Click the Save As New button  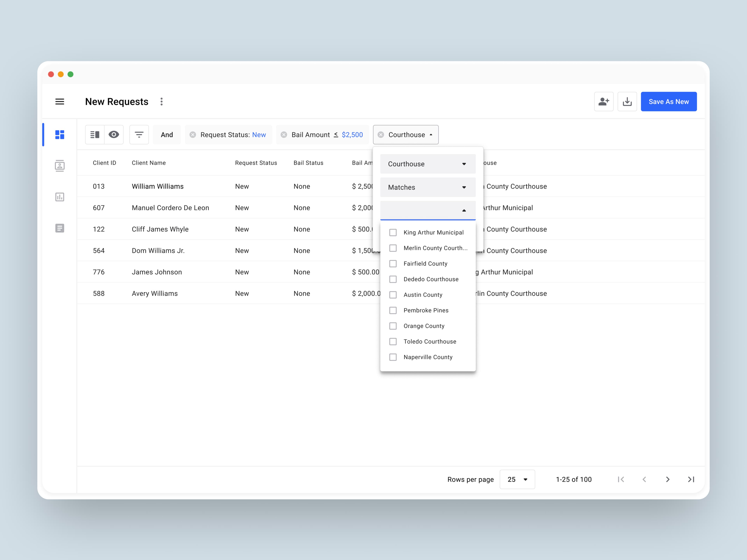[x=669, y=101]
